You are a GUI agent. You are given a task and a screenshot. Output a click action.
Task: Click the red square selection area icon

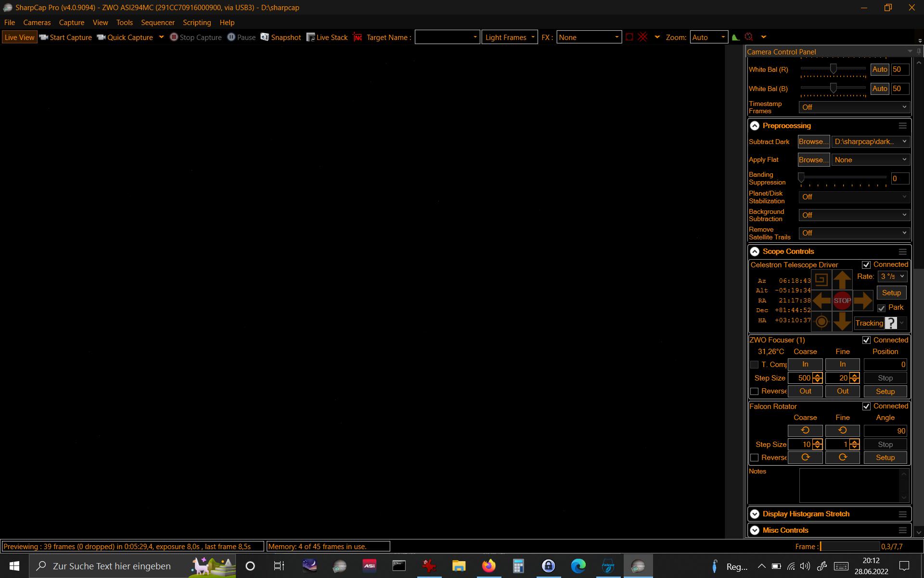coord(629,37)
